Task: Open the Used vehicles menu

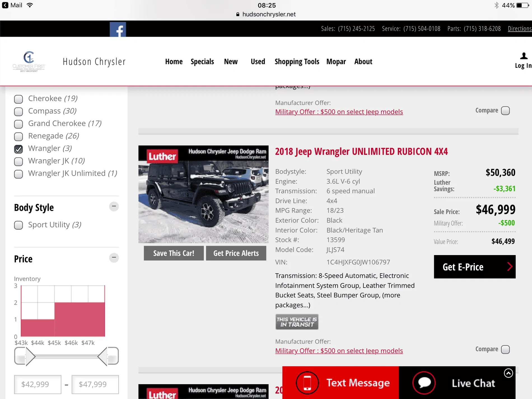Action: point(258,62)
